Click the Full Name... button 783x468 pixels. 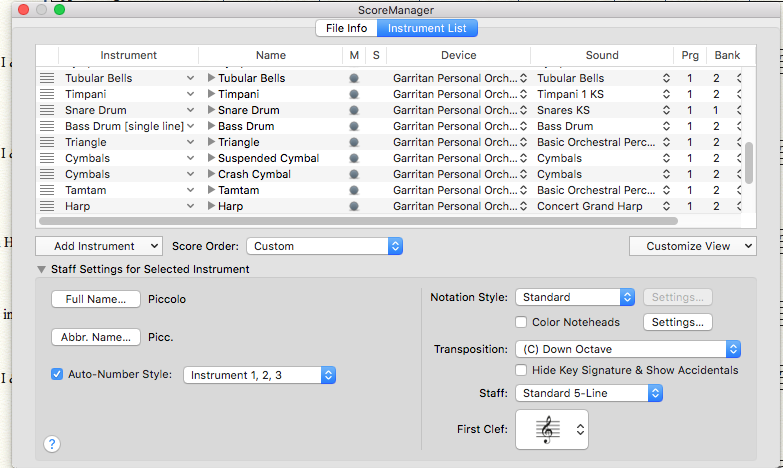(x=96, y=299)
